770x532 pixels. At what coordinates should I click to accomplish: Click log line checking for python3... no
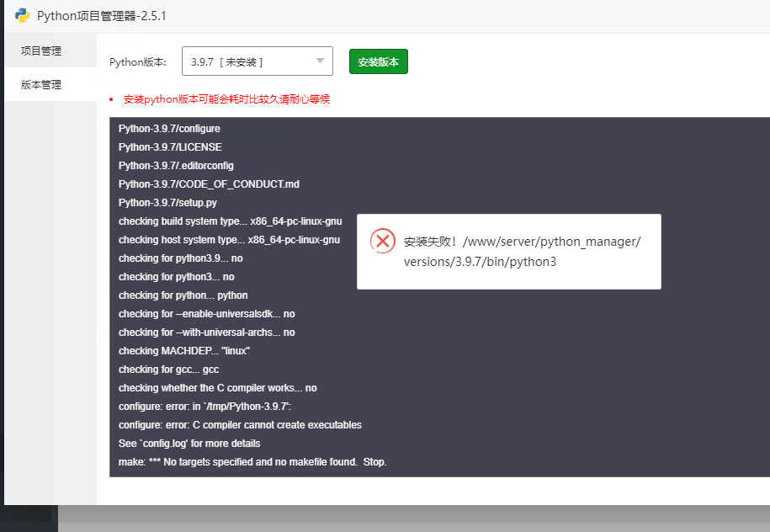pos(176,277)
